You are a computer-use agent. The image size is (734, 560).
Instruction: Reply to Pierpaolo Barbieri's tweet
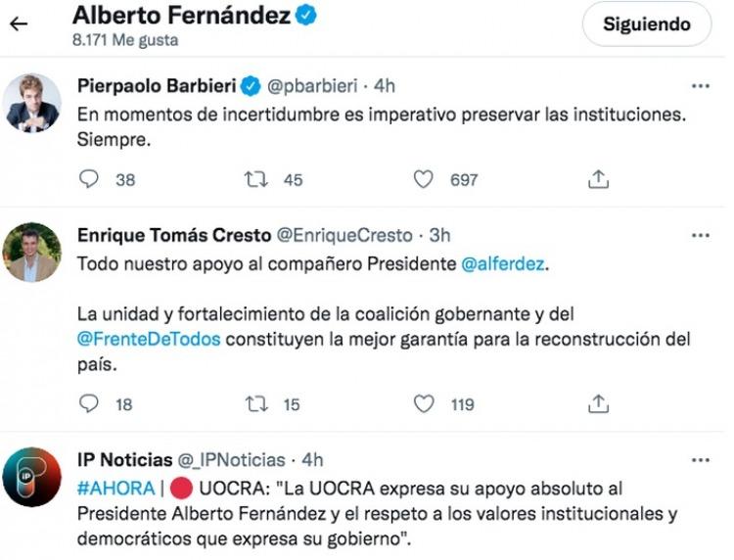(x=89, y=179)
